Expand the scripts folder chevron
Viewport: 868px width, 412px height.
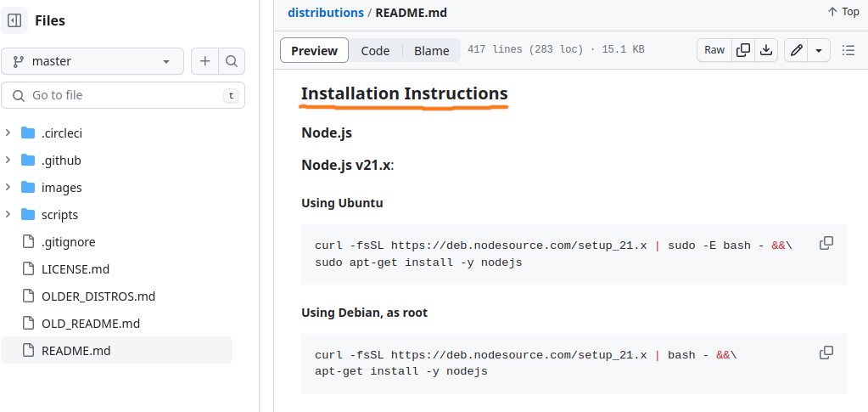(8, 214)
